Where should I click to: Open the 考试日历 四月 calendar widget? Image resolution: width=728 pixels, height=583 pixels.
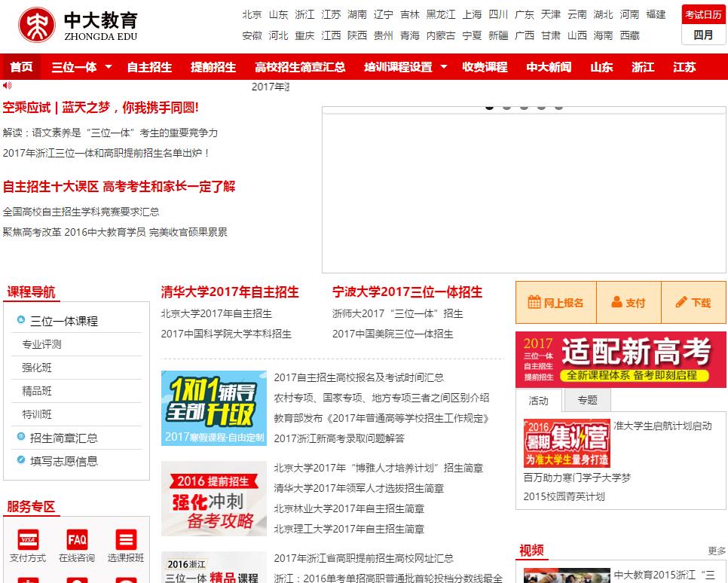(x=703, y=25)
